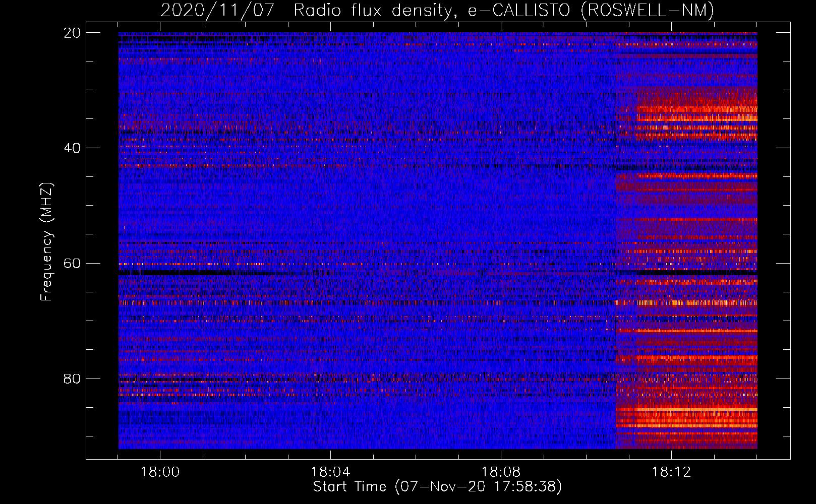The image size is (816, 504).
Task: Click the 'Start Time (07-Nov-20 17:58:38)' label
Action: [437, 487]
